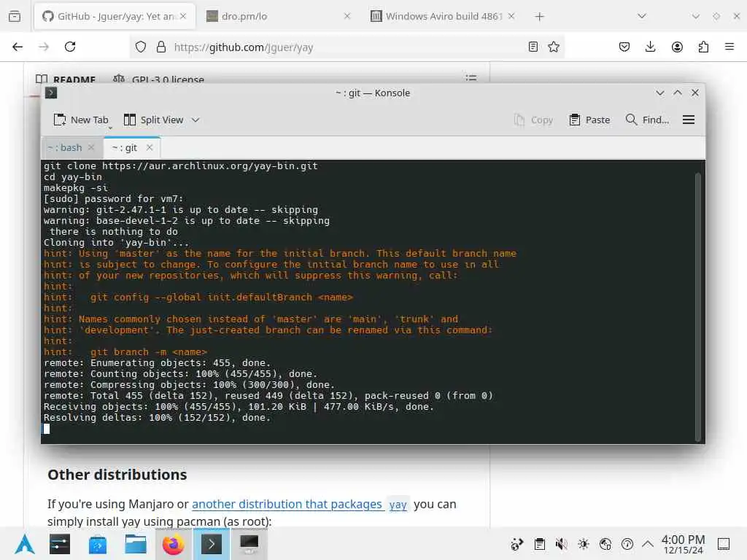The image size is (747, 560).
Task: Switch to the dro.pm/lo browser tab
Action: (x=279, y=16)
